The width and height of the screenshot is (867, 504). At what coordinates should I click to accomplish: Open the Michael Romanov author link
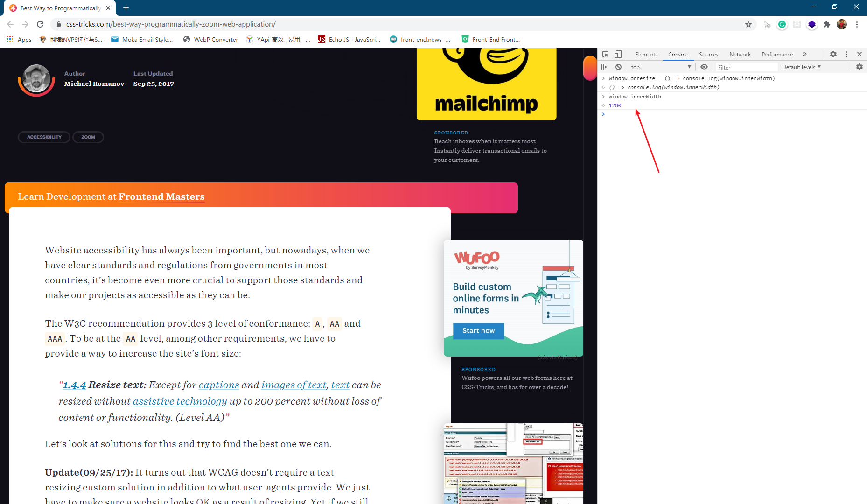coord(94,84)
